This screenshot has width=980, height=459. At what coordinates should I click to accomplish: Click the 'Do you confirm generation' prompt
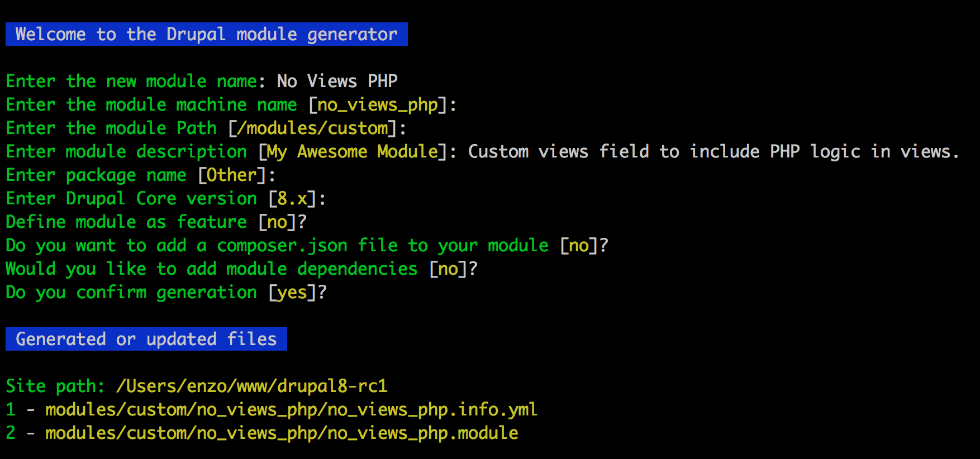pos(131,293)
